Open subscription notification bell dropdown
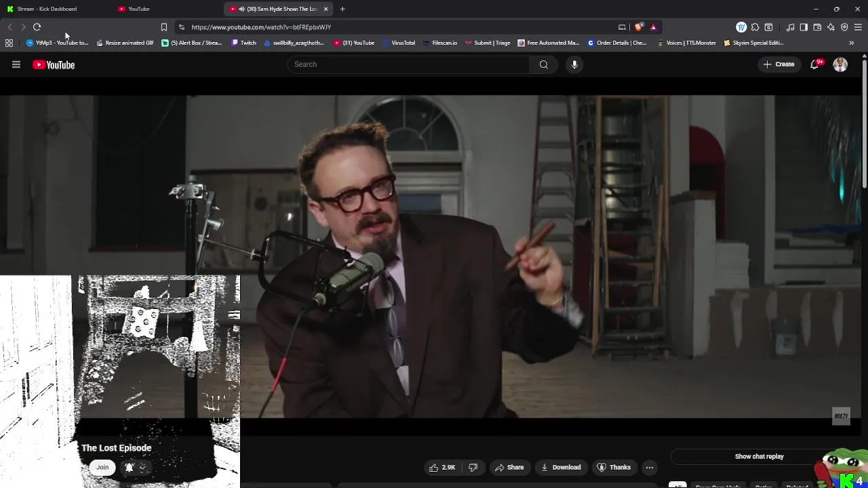This screenshot has width=868, height=488. coord(135,467)
